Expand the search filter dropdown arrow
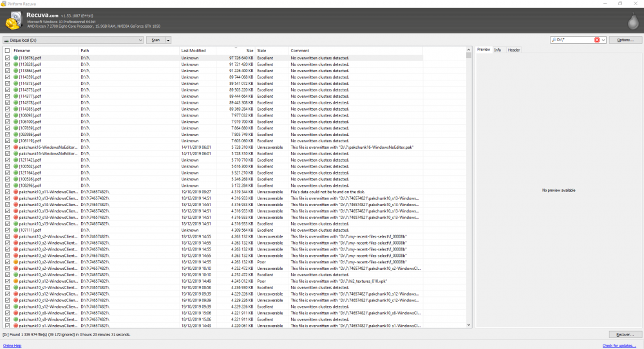This screenshot has height=349, width=644. pyautogui.click(x=603, y=40)
